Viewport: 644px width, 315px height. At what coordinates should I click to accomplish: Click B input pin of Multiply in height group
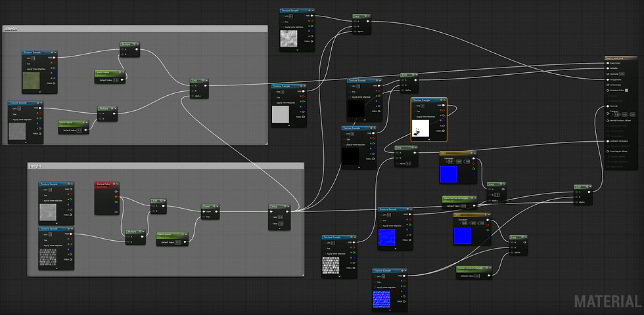pyautogui.click(x=127, y=242)
